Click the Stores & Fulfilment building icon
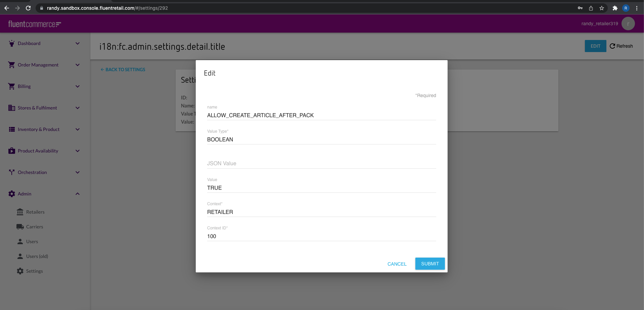The image size is (644, 310). point(12,108)
